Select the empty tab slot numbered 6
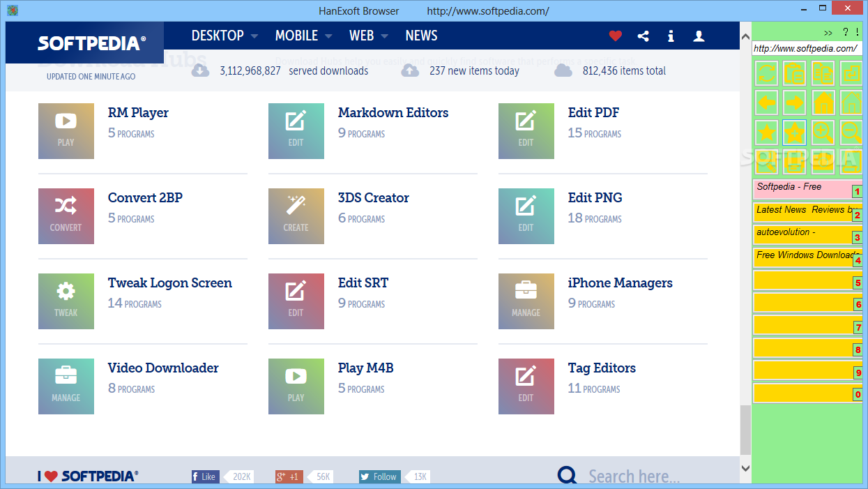Viewport: 868px width, 489px height. pos(807,303)
